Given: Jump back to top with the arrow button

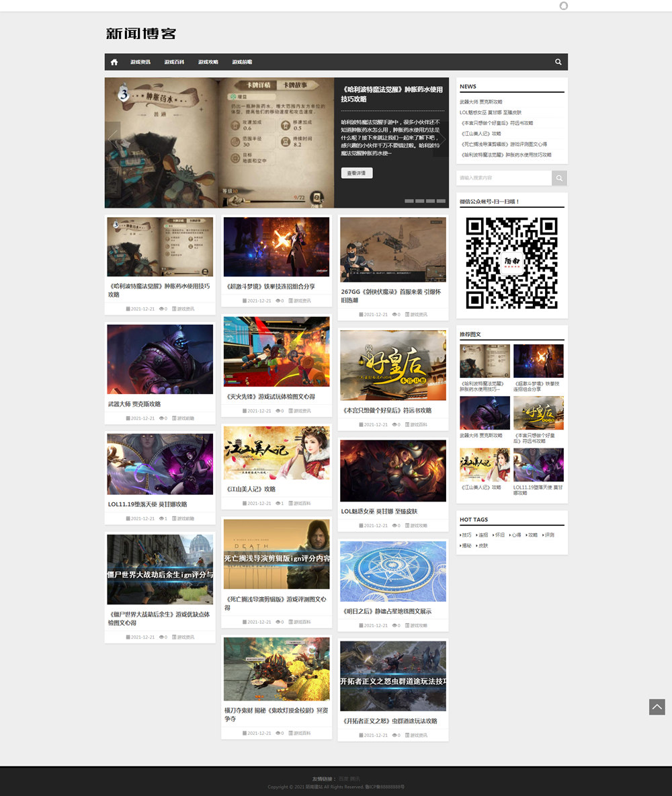Looking at the screenshot, I should tap(657, 707).
